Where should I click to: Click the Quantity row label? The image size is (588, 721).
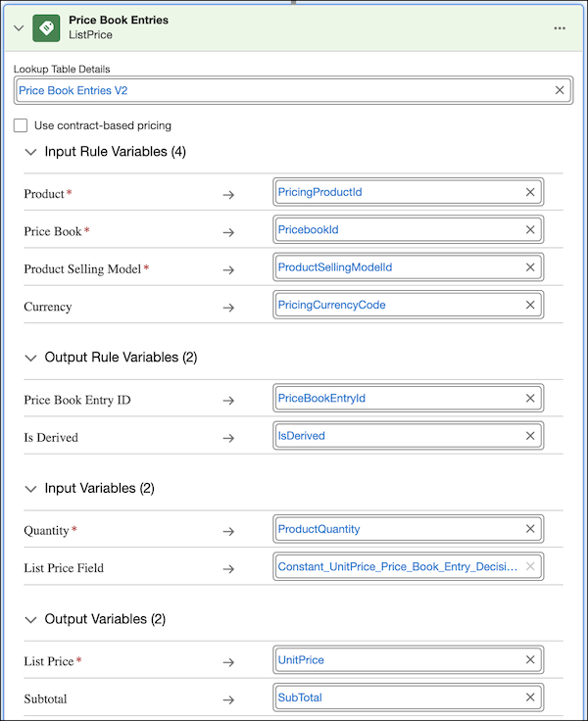[x=46, y=531]
